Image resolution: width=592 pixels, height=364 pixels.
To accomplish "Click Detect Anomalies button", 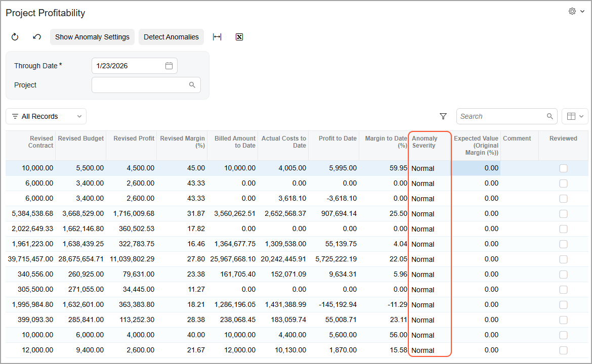I will coord(171,37).
